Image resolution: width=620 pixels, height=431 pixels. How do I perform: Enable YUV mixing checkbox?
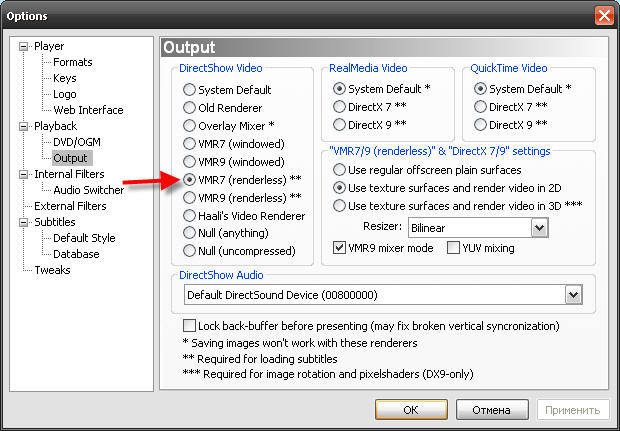[454, 247]
